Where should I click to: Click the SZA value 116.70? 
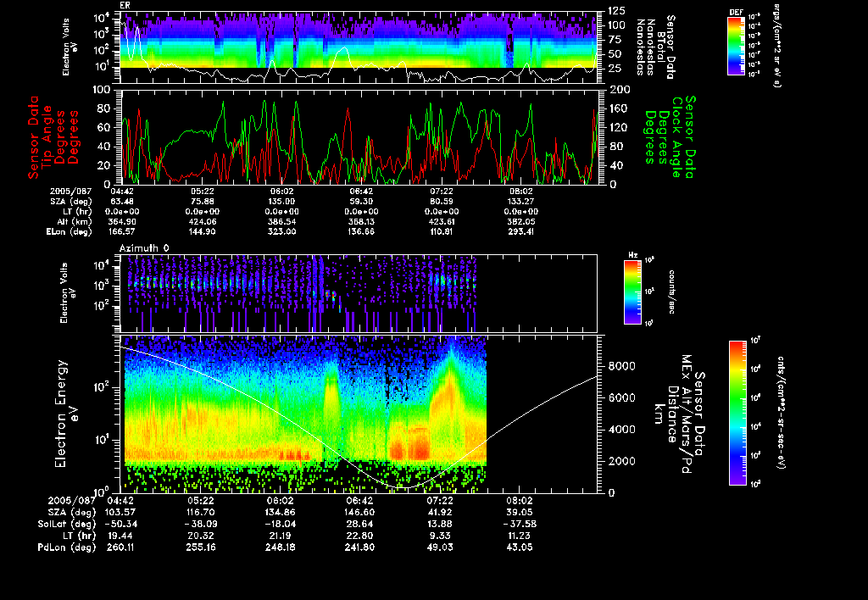(202, 513)
